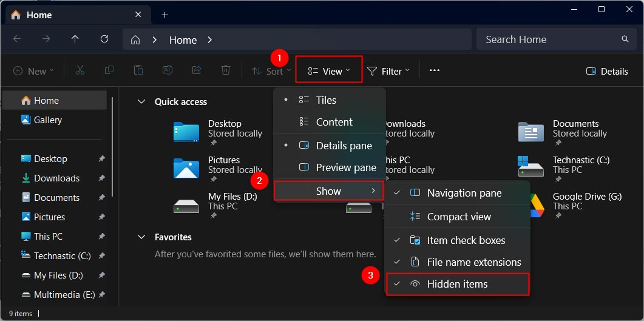Image resolution: width=644 pixels, height=321 pixels.
Task: Open the Desktop folder tile
Action: pos(218,132)
